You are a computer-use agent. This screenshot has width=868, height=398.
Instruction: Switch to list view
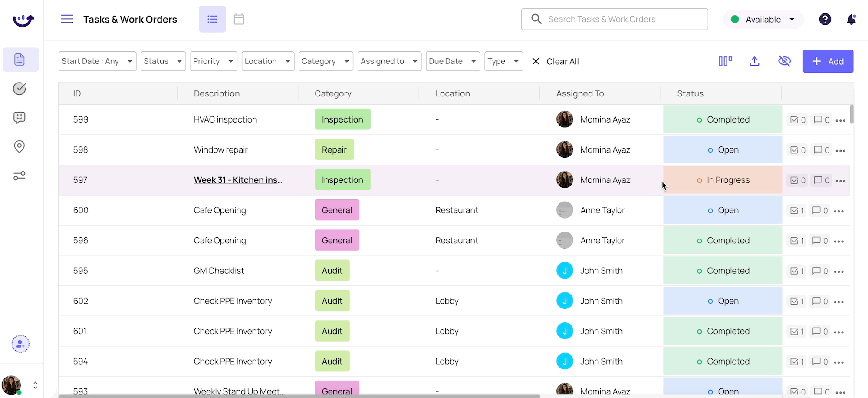point(212,19)
